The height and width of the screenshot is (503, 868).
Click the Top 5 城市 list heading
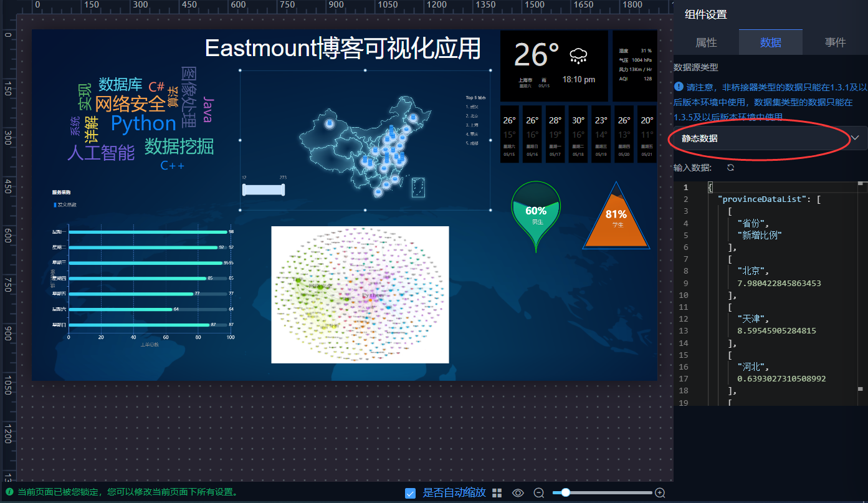pyautogui.click(x=475, y=98)
